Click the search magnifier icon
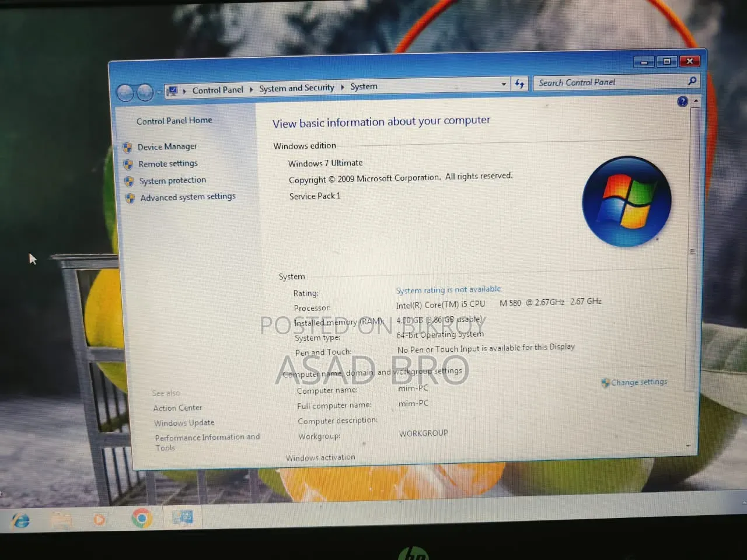The height and width of the screenshot is (560, 747). (x=692, y=80)
